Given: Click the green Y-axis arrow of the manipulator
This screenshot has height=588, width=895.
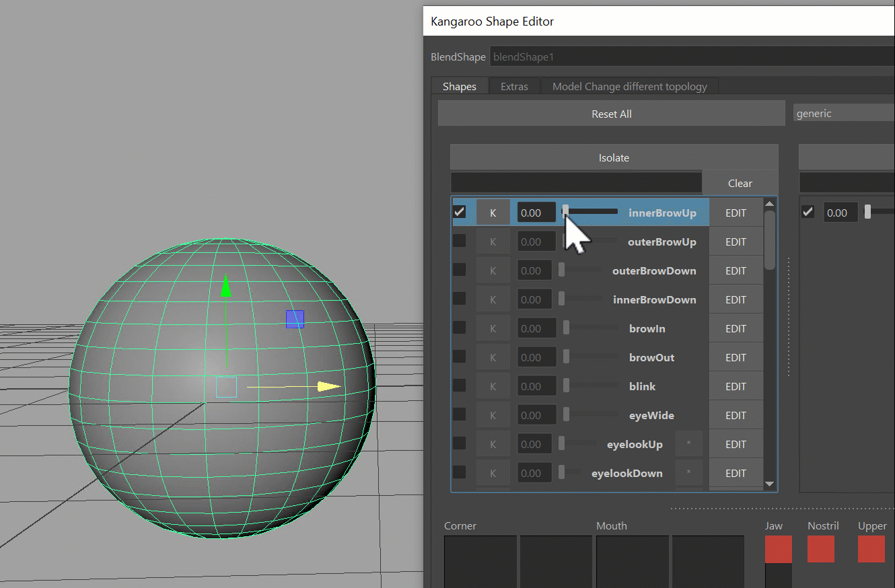Looking at the screenshot, I should (x=226, y=286).
